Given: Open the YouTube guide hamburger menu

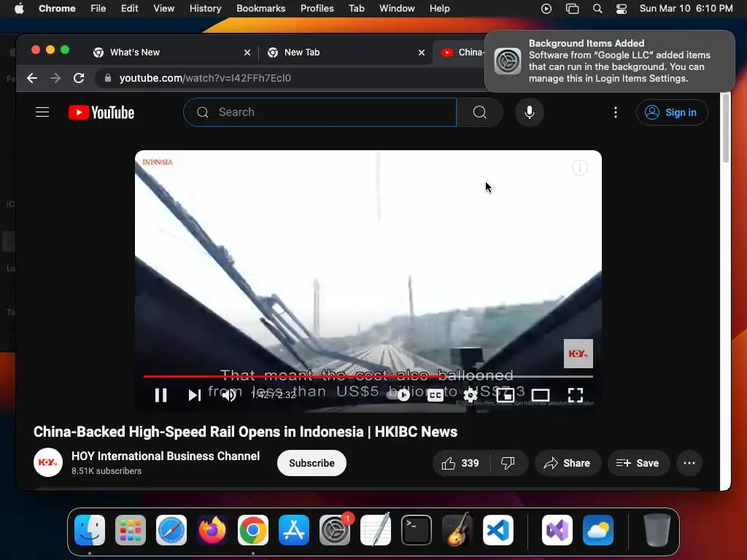Looking at the screenshot, I should tap(42, 112).
